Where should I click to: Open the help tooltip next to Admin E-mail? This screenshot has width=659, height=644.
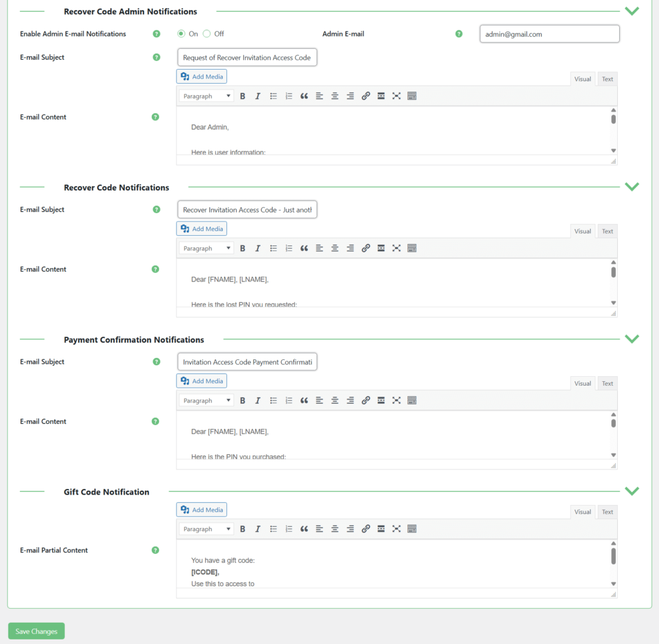click(x=459, y=33)
